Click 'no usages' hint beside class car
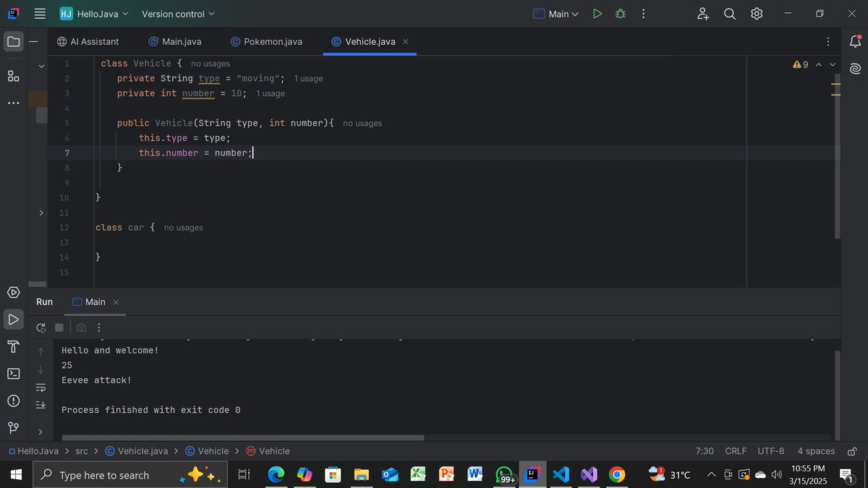Image resolution: width=868 pixels, height=488 pixels. [184, 228]
